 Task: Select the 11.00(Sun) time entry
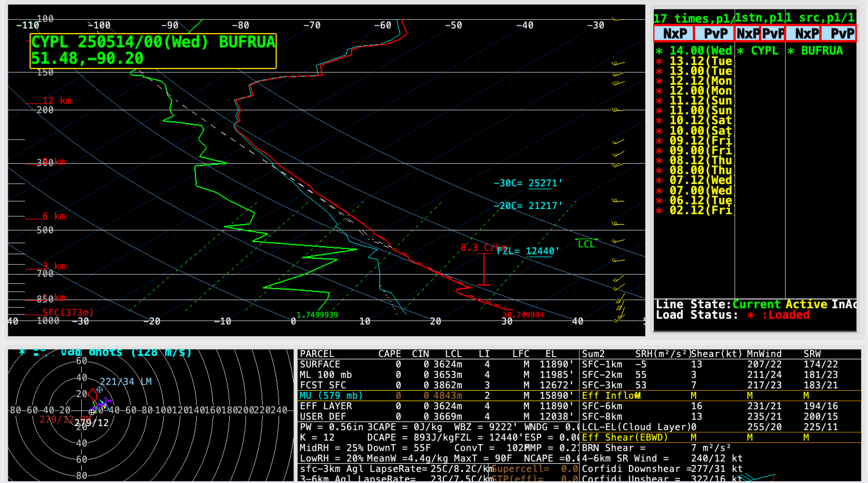[x=694, y=111]
